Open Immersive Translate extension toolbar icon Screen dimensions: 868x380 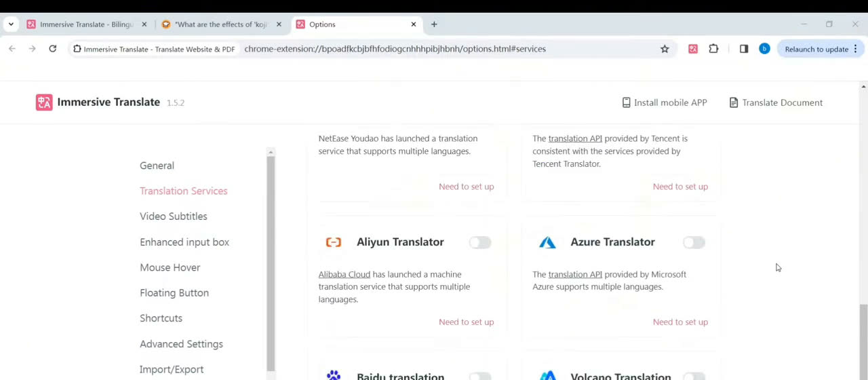pyautogui.click(x=692, y=49)
